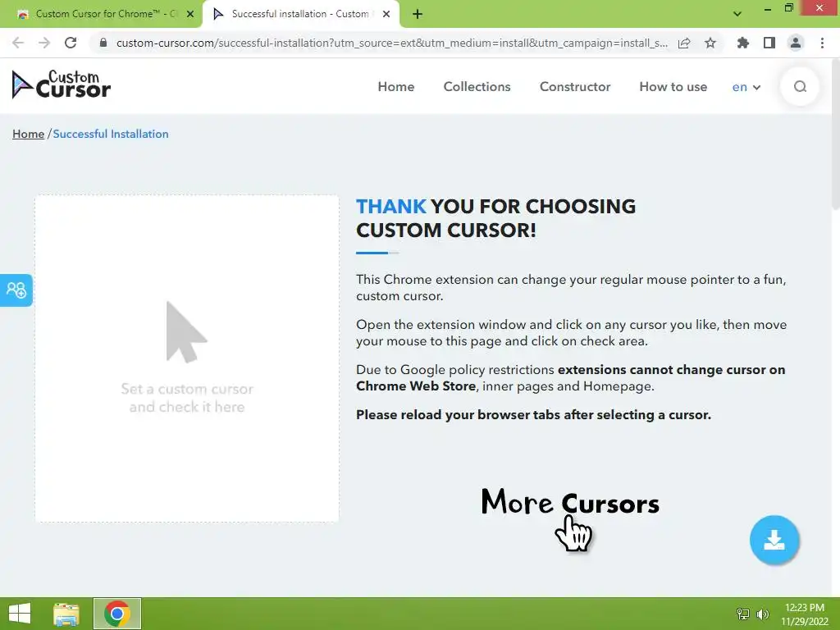Click the blue download floating button
This screenshot has height=630, width=840.
pyautogui.click(x=774, y=540)
